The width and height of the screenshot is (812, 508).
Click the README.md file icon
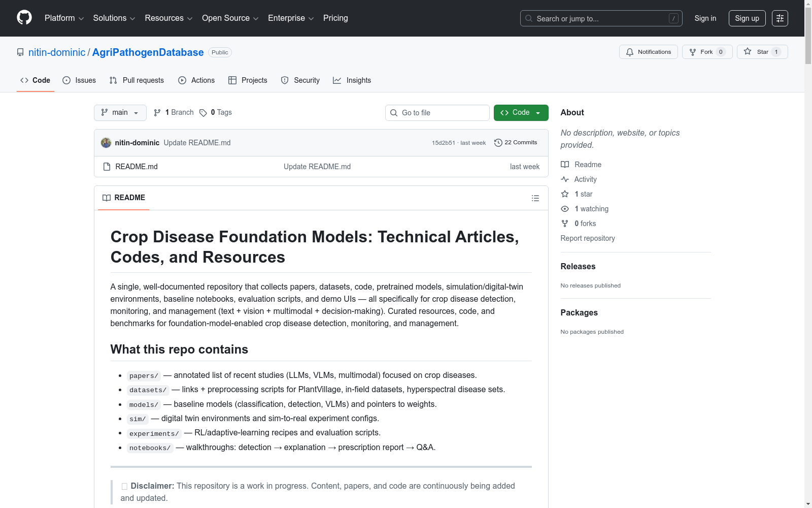tap(107, 167)
